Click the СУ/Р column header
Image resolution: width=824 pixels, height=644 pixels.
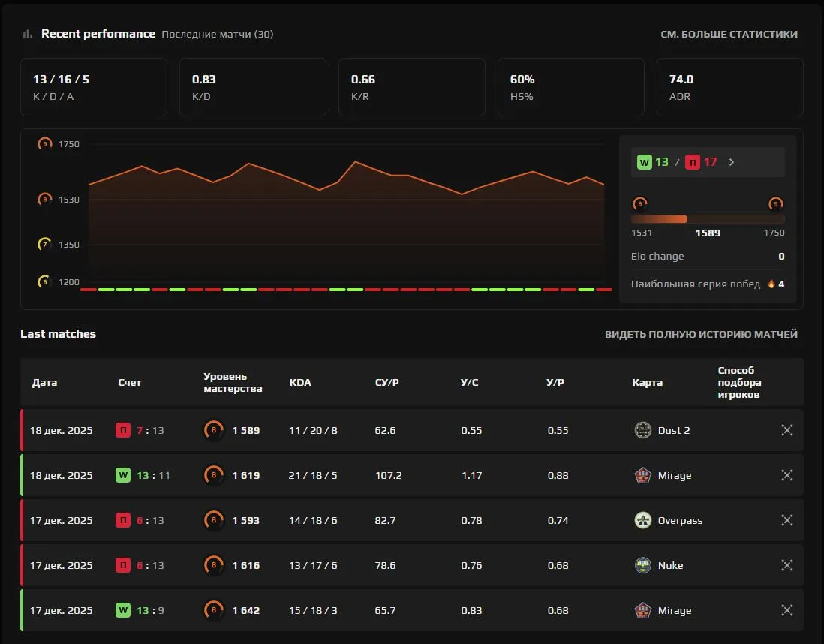pyautogui.click(x=386, y=382)
